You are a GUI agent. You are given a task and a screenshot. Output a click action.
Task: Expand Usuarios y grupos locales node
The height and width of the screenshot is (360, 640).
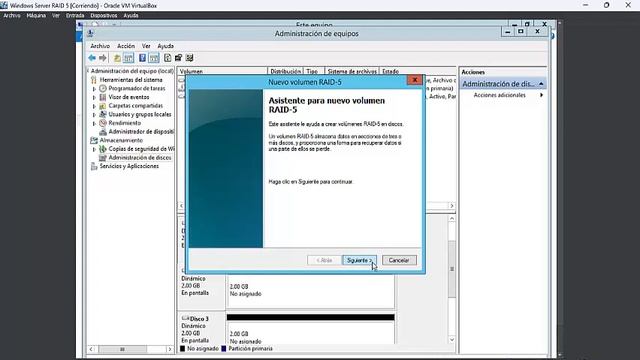(95, 114)
